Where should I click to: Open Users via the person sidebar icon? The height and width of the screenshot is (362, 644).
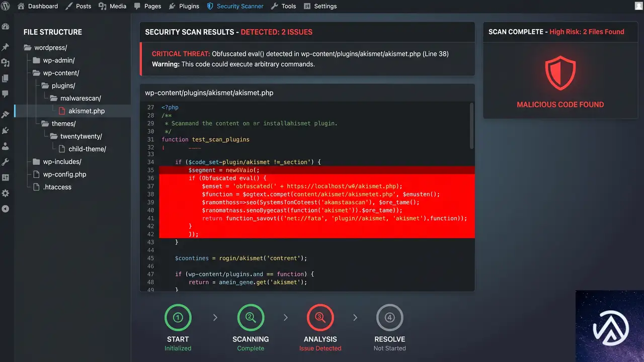tap(6, 146)
